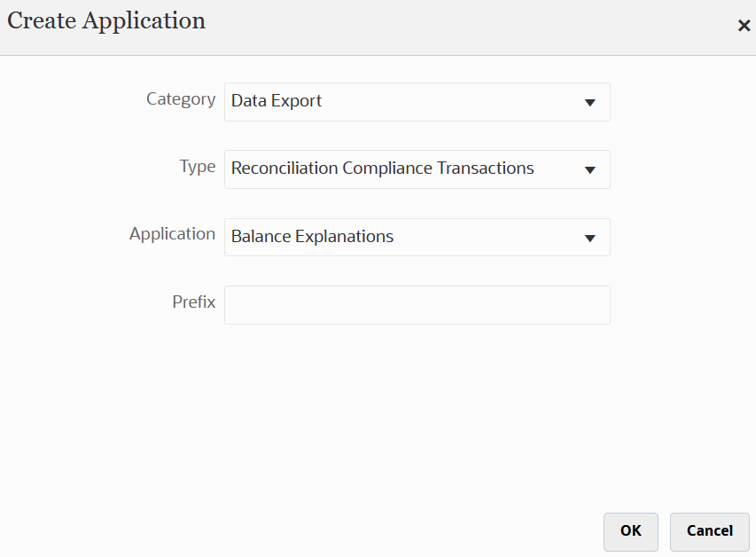756x557 pixels.
Task: Close the Create Application dialog with the X
Action: coord(744,26)
